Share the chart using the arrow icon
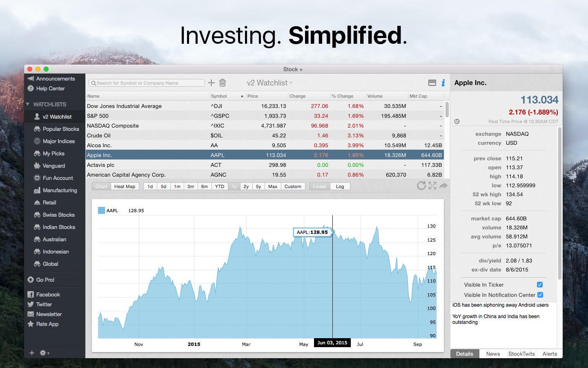The height and width of the screenshot is (368, 588). coord(443,186)
